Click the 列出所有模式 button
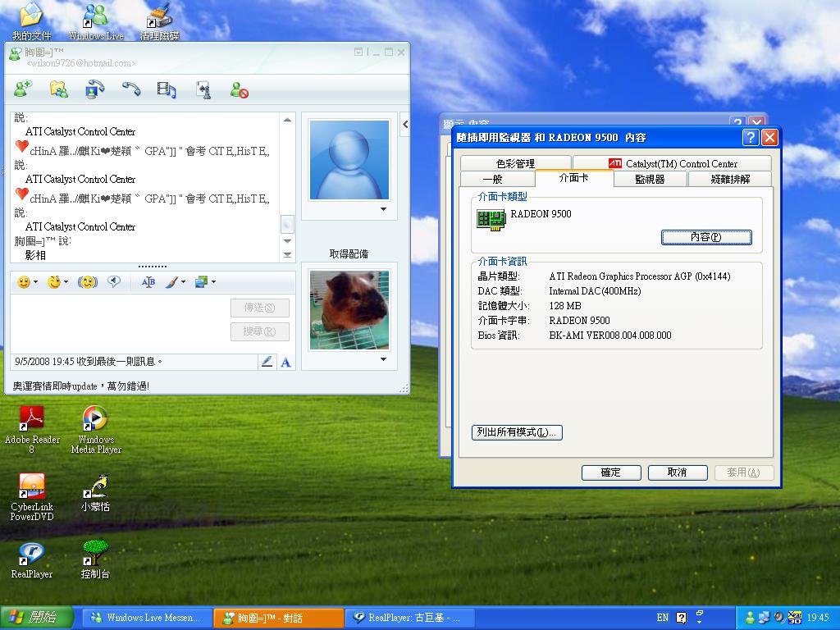Viewport: 840px width, 630px height. click(x=517, y=432)
